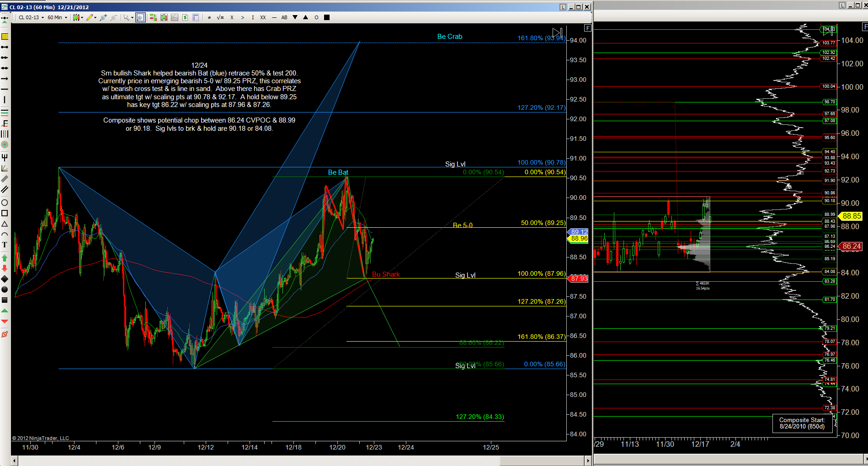Click the scroll-to-latest-bar arrow button
Screen dimensions: 868x466
coord(557,32)
